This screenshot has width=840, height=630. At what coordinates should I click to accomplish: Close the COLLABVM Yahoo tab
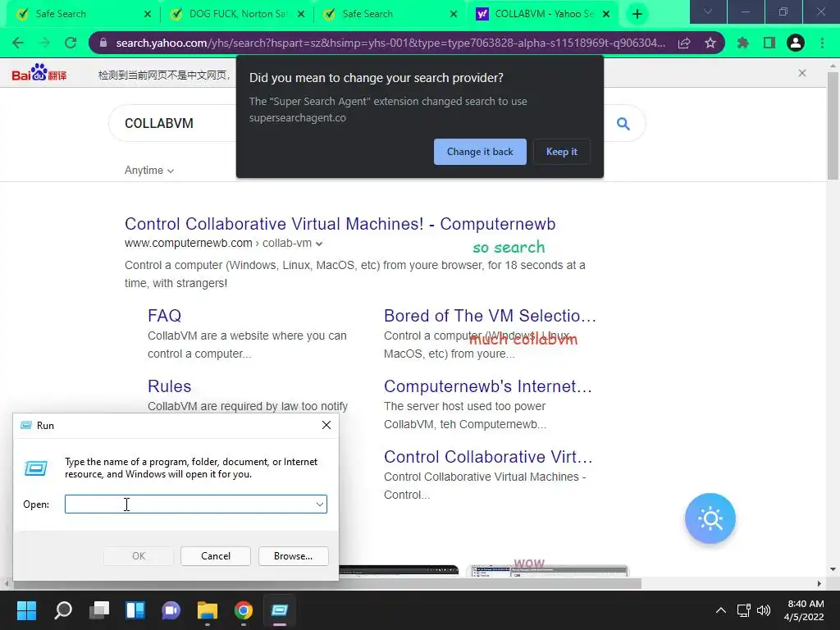click(x=606, y=14)
